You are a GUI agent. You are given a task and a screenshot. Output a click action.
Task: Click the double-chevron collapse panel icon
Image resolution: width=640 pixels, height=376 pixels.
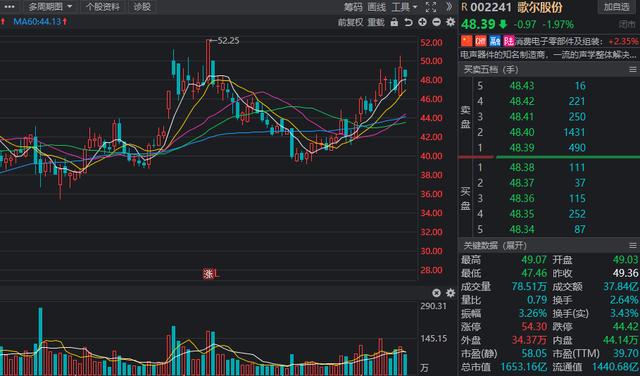[x=449, y=7]
